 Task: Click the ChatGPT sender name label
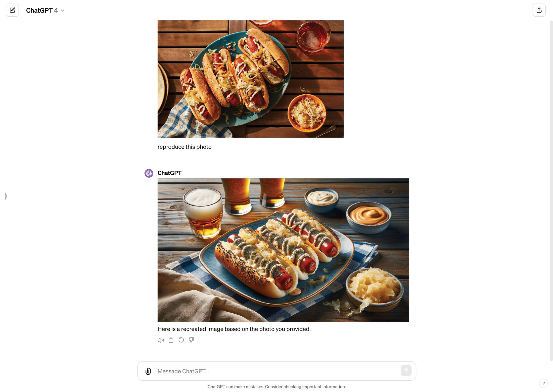169,173
